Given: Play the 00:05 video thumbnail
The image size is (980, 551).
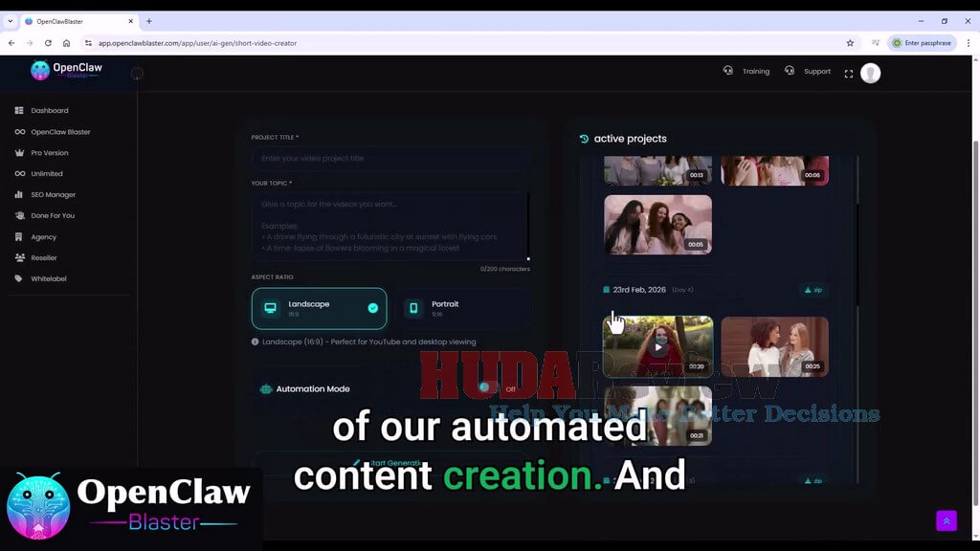Looking at the screenshot, I should coord(657,225).
